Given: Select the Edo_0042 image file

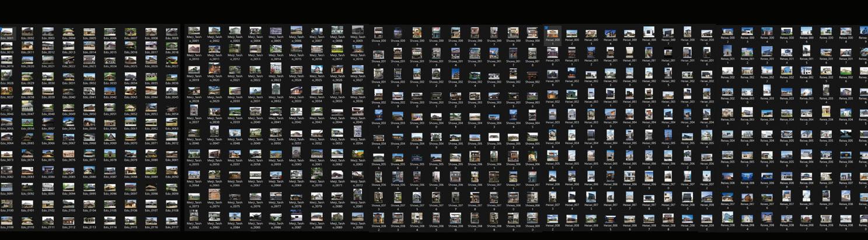Looking at the screenshot, I should 110,91.
